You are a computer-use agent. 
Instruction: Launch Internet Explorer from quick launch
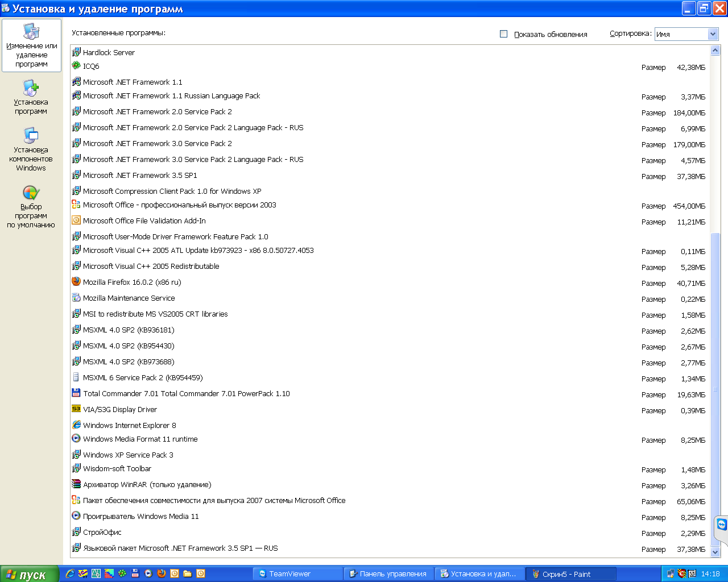pyautogui.click(x=70, y=573)
